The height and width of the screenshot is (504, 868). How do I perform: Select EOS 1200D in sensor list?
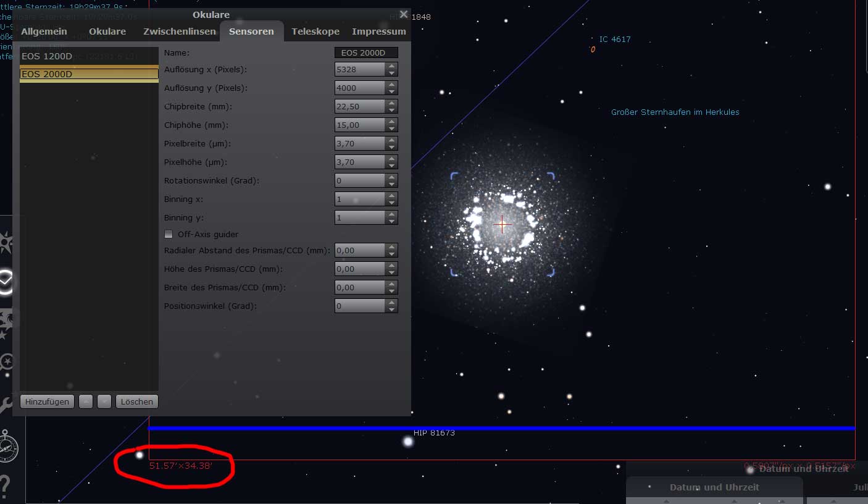pyautogui.click(x=89, y=56)
